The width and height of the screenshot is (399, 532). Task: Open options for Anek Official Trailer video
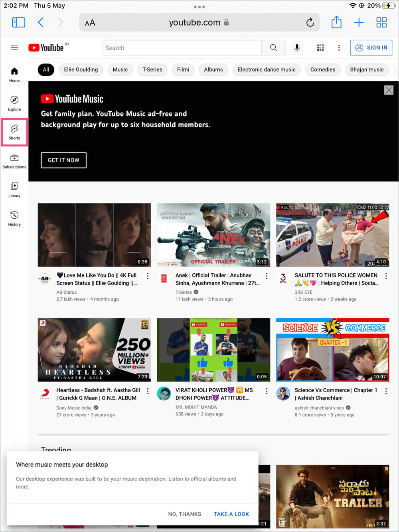pyautogui.click(x=267, y=276)
